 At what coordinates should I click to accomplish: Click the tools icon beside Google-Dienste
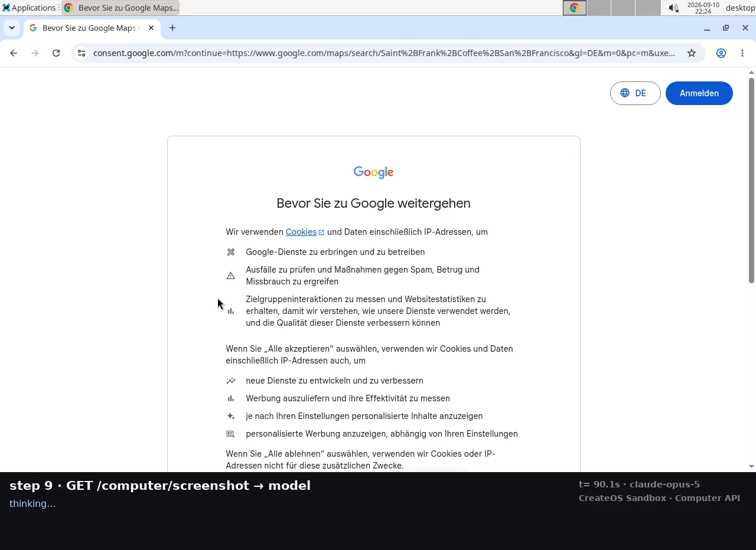(231, 252)
